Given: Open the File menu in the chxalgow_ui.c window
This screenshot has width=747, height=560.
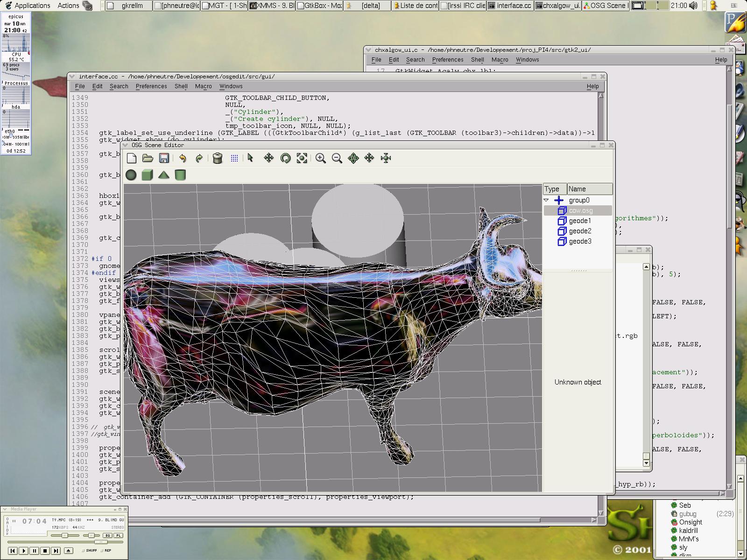Looking at the screenshot, I should 376,60.
